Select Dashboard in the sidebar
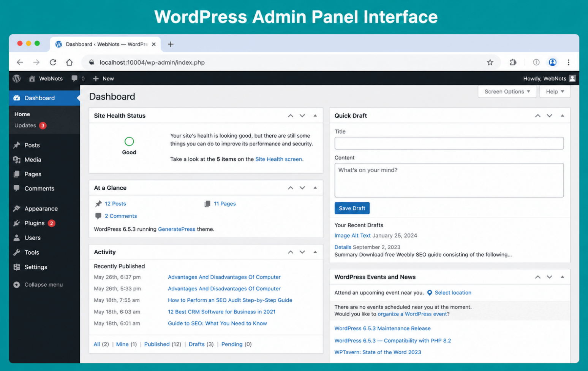588x371 pixels. coord(44,98)
